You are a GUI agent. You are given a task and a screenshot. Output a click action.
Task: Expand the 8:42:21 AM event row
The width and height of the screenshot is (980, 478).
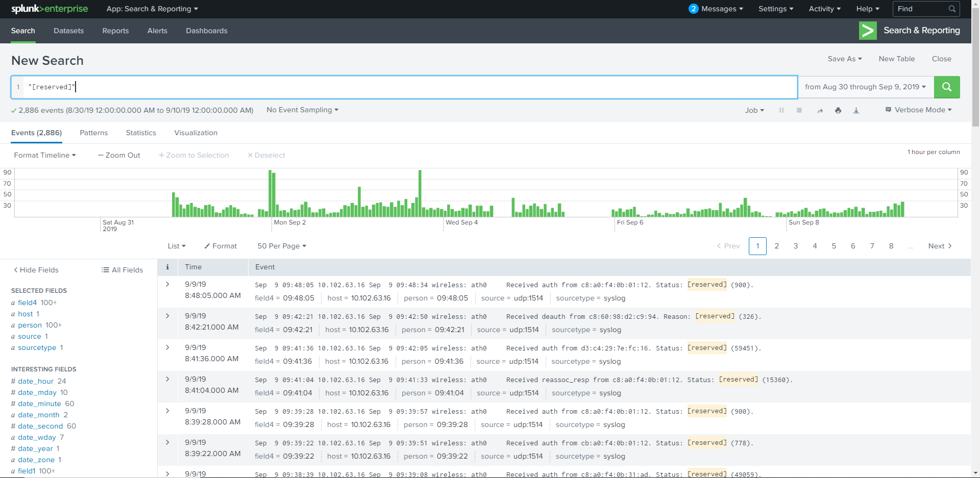pyautogui.click(x=167, y=316)
